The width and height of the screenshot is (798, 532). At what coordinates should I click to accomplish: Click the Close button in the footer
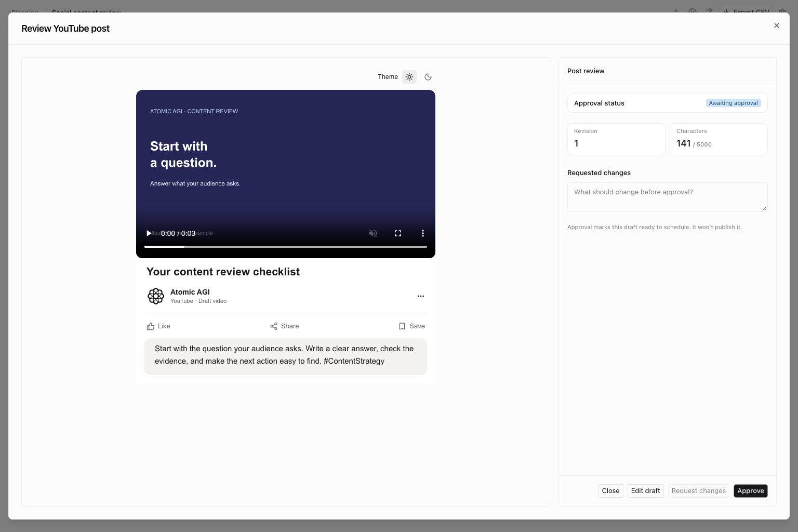(x=610, y=491)
